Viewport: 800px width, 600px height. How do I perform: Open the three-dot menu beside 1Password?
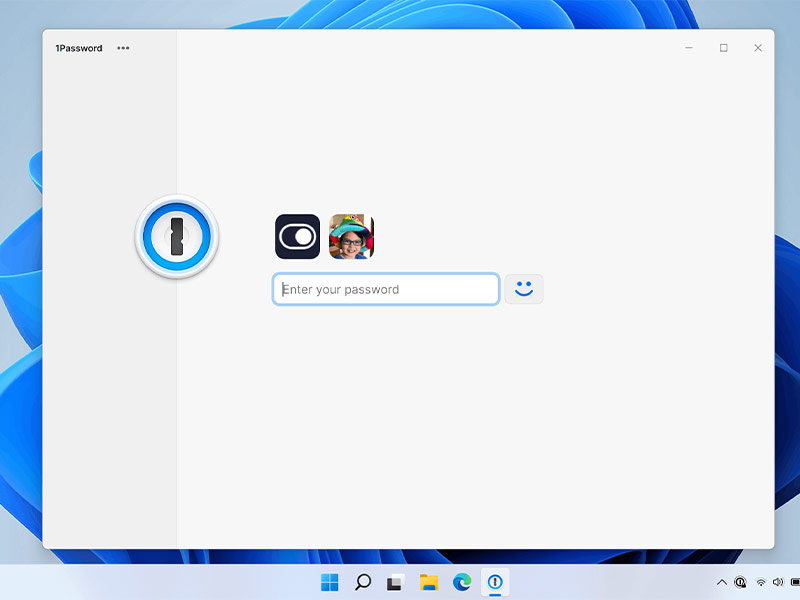click(123, 48)
